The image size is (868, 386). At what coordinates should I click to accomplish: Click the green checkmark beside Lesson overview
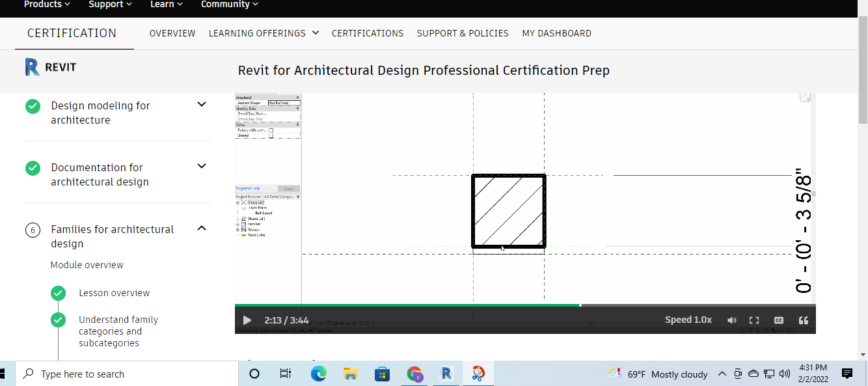[58, 293]
